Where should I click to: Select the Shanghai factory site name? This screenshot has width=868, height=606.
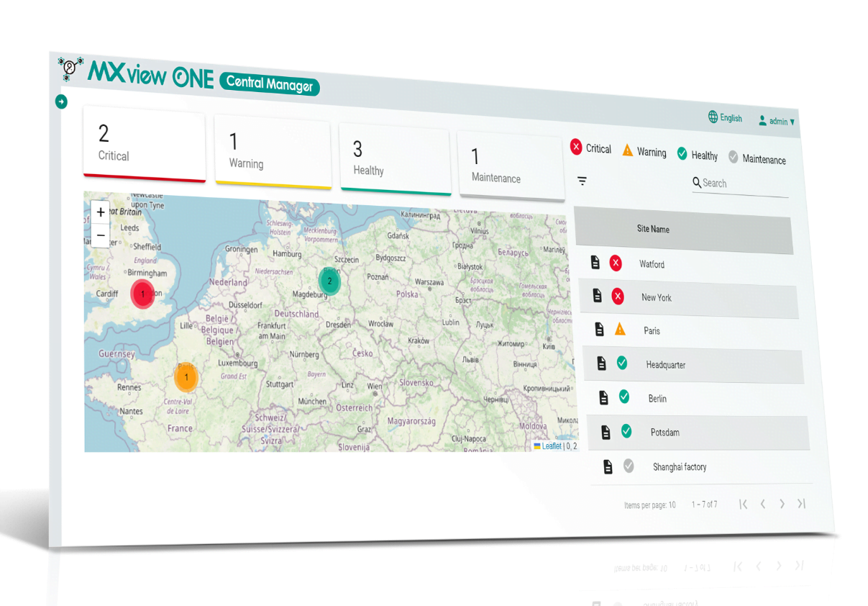(680, 467)
